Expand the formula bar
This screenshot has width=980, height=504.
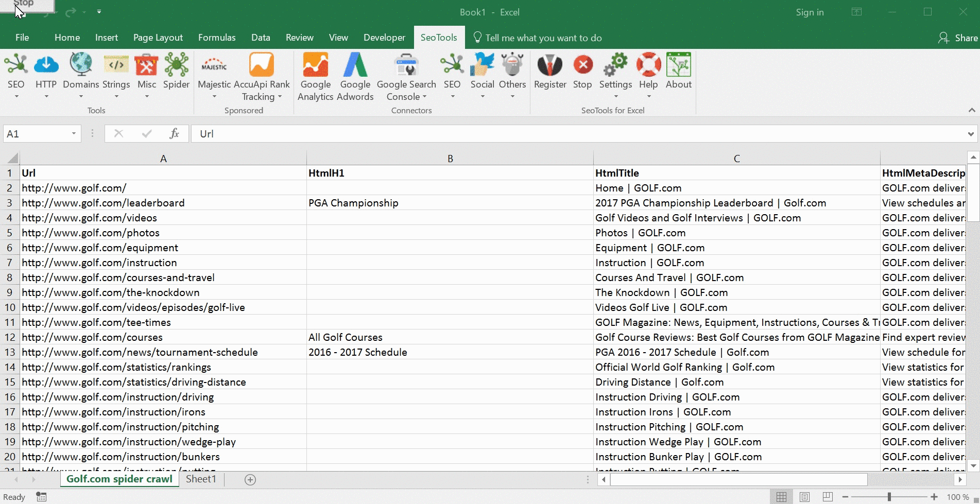coord(971,134)
